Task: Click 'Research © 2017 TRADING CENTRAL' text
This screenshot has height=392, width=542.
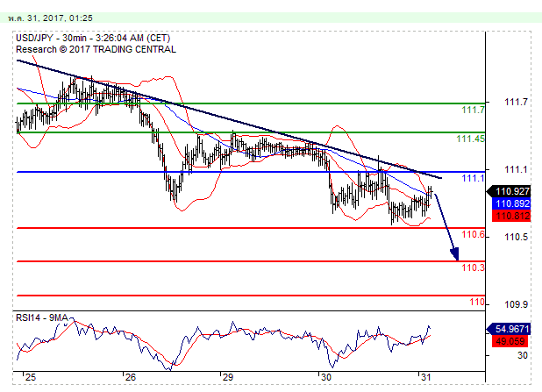Action: [x=96, y=49]
